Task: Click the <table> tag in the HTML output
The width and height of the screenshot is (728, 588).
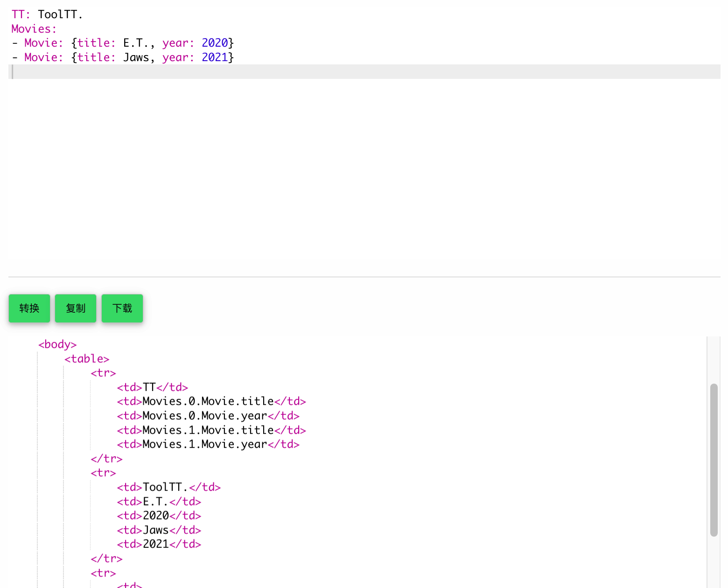Action: tap(87, 358)
